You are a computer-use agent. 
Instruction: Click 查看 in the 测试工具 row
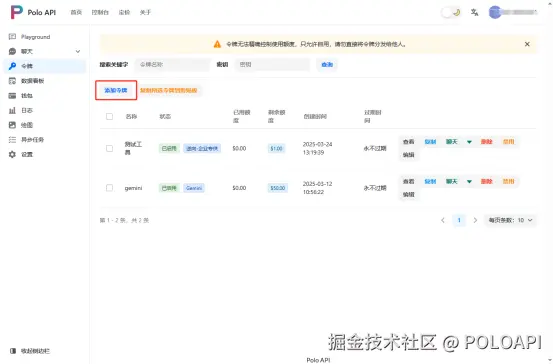click(x=408, y=142)
